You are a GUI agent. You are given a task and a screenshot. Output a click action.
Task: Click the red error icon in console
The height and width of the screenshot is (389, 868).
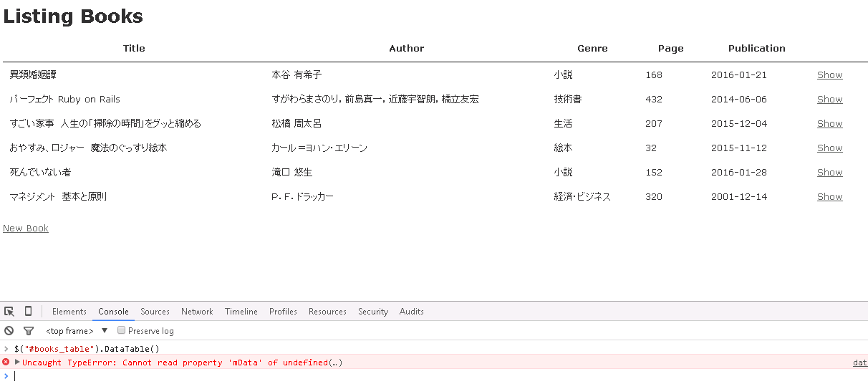(x=6, y=362)
